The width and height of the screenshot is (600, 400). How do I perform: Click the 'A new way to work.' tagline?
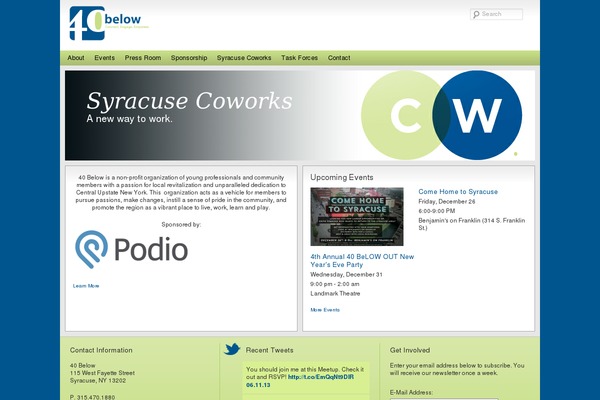pos(129,119)
